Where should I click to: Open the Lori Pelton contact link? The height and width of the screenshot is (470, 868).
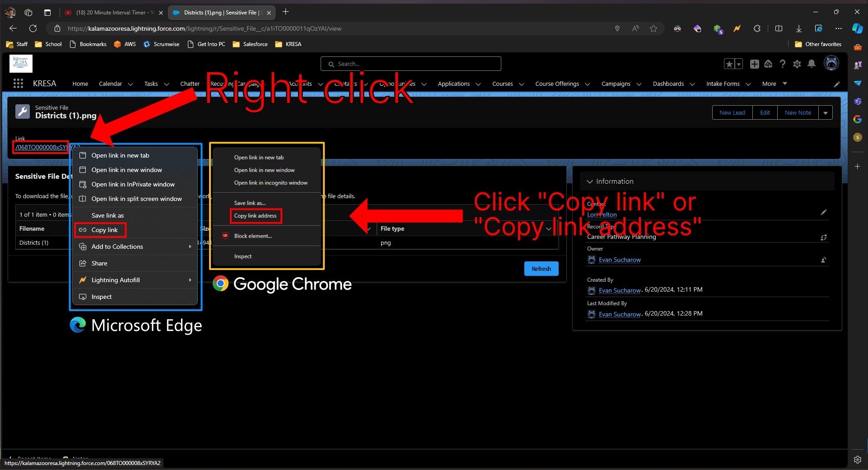pyautogui.click(x=602, y=215)
